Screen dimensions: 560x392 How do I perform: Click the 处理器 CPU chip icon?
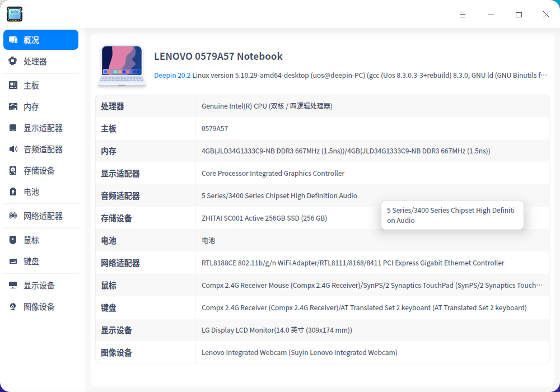pyautogui.click(x=12, y=61)
